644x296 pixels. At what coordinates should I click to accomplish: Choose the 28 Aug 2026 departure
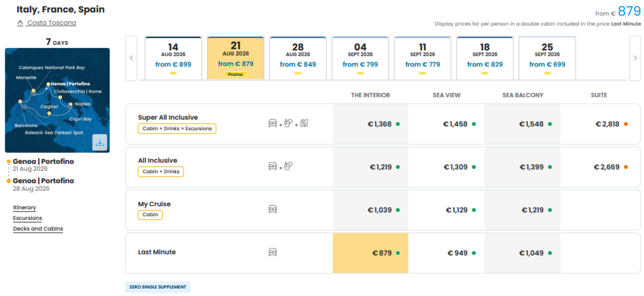[298, 58]
